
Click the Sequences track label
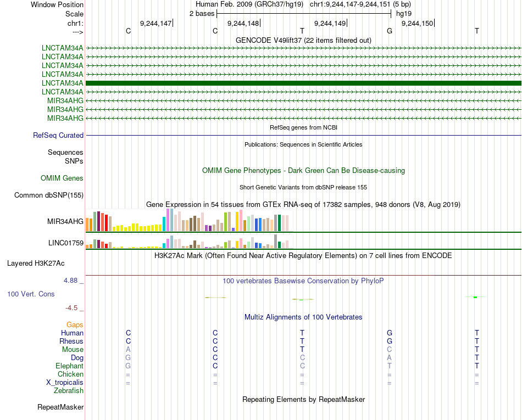click(x=65, y=152)
